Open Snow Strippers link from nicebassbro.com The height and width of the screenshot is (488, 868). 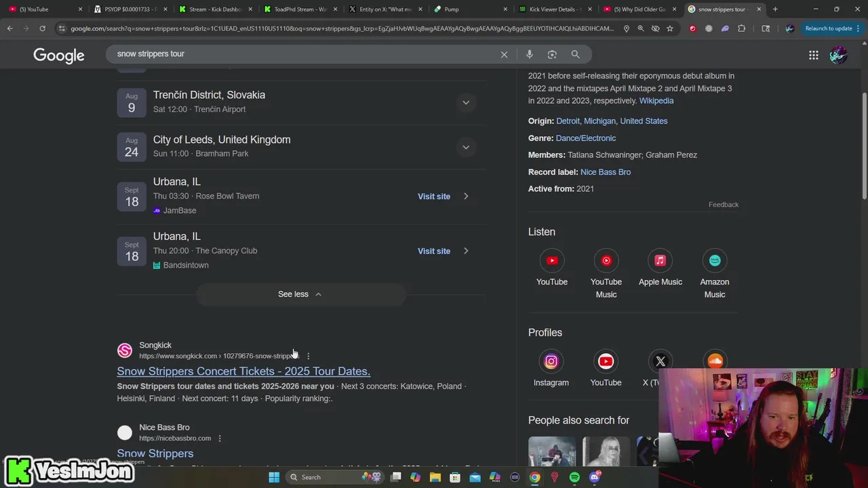pos(155,453)
